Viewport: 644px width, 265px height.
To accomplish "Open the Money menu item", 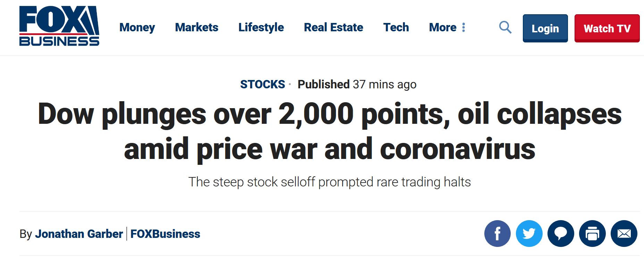I will click(x=137, y=27).
